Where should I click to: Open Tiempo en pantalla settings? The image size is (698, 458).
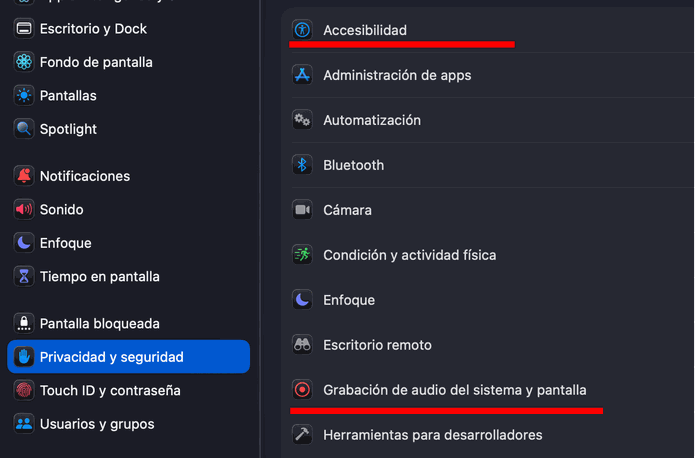tap(99, 276)
